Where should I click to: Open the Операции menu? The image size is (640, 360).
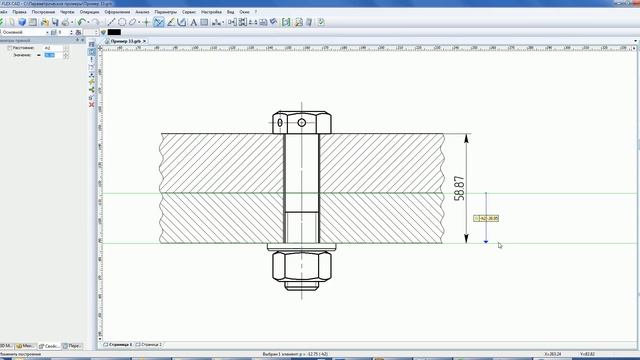pyautogui.click(x=89, y=12)
